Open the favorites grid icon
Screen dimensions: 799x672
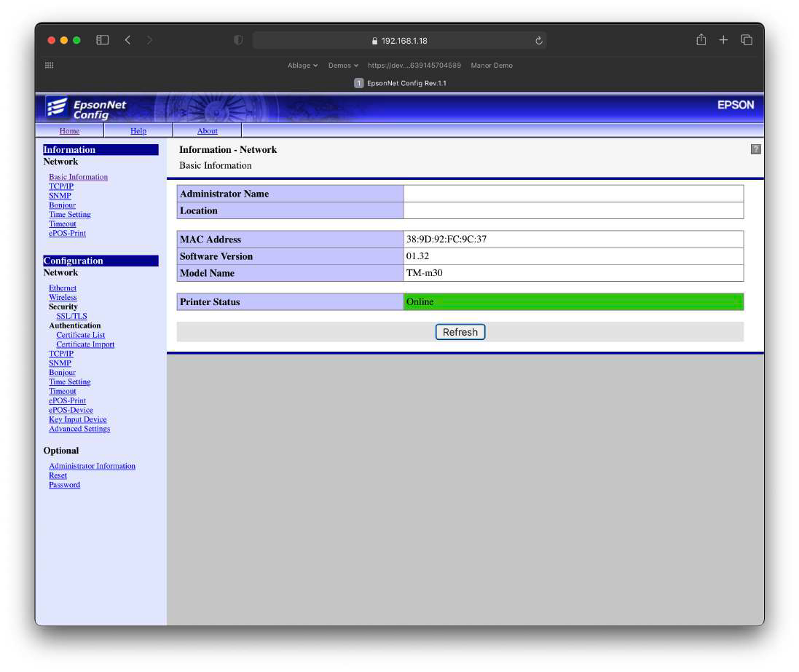click(50, 66)
